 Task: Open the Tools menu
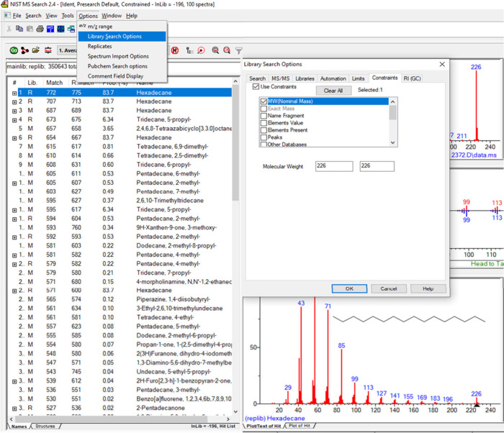point(68,15)
